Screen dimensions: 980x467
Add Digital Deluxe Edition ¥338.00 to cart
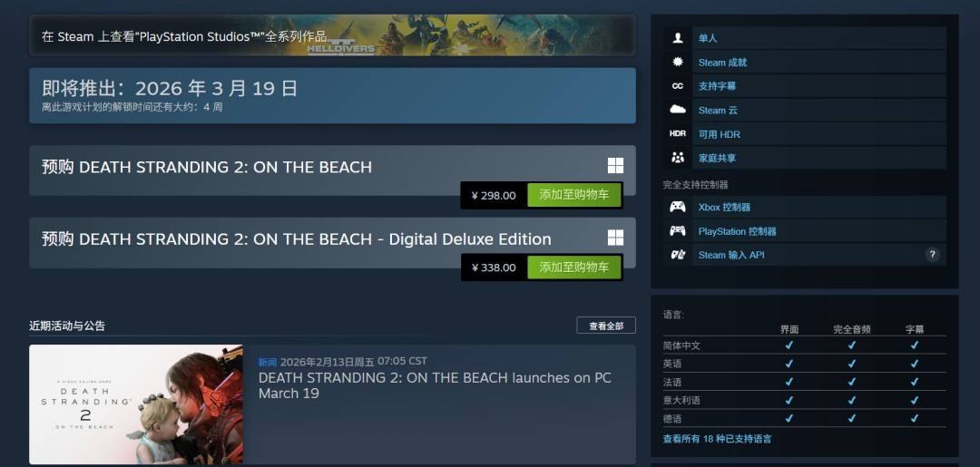click(574, 268)
